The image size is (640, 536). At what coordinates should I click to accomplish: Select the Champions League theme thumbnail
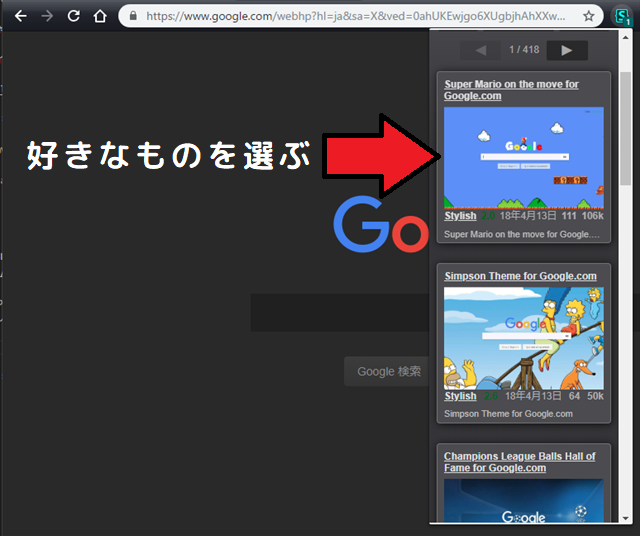coord(524,500)
